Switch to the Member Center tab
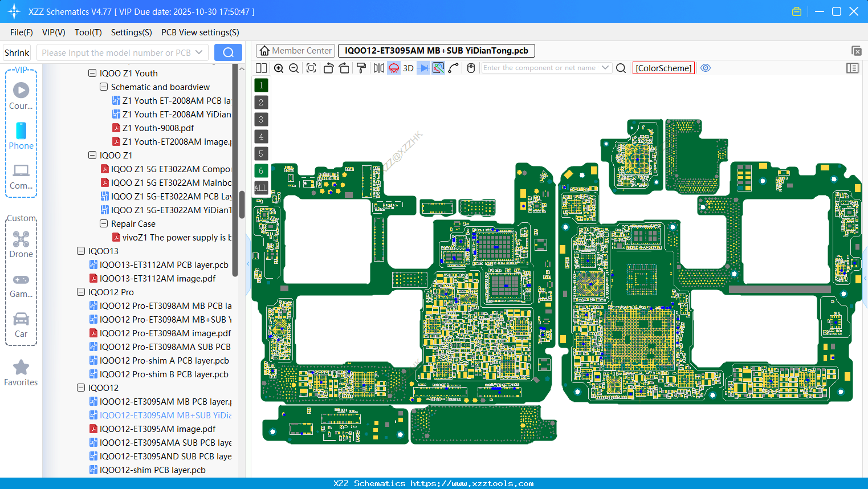Viewport: 868px width, 489px height. [x=296, y=51]
